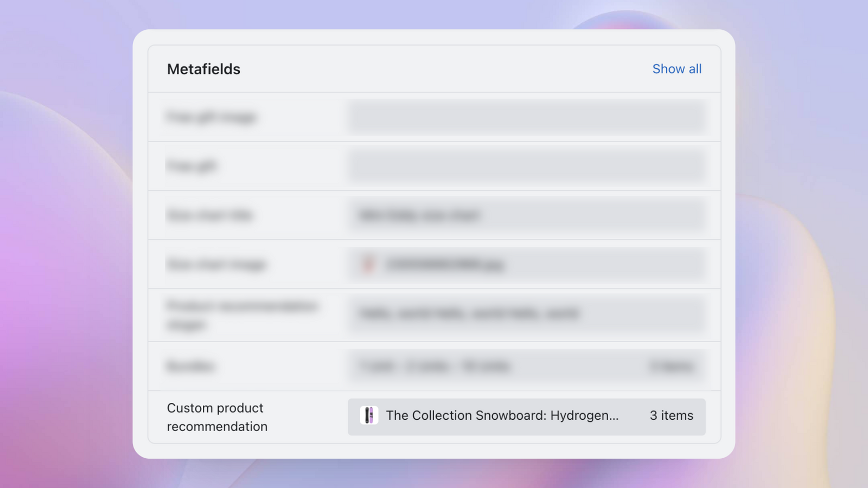The width and height of the screenshot is (868, 488).
Task: Edit the Product recommendation slogan text field
Action: pos(526,314)
